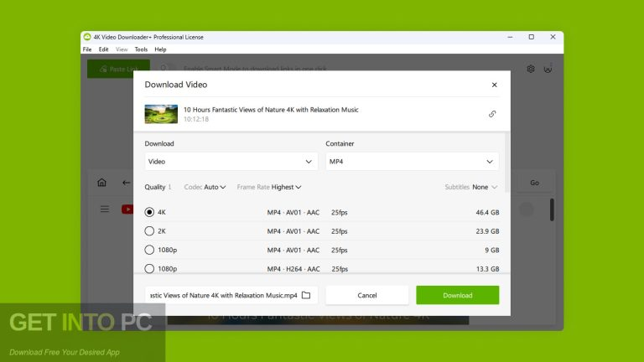Click the video title '10 Hours Fantastic Views'
The width and height of the screenshot is (644, 362).
pyautogui.click(x=271, y=110)
